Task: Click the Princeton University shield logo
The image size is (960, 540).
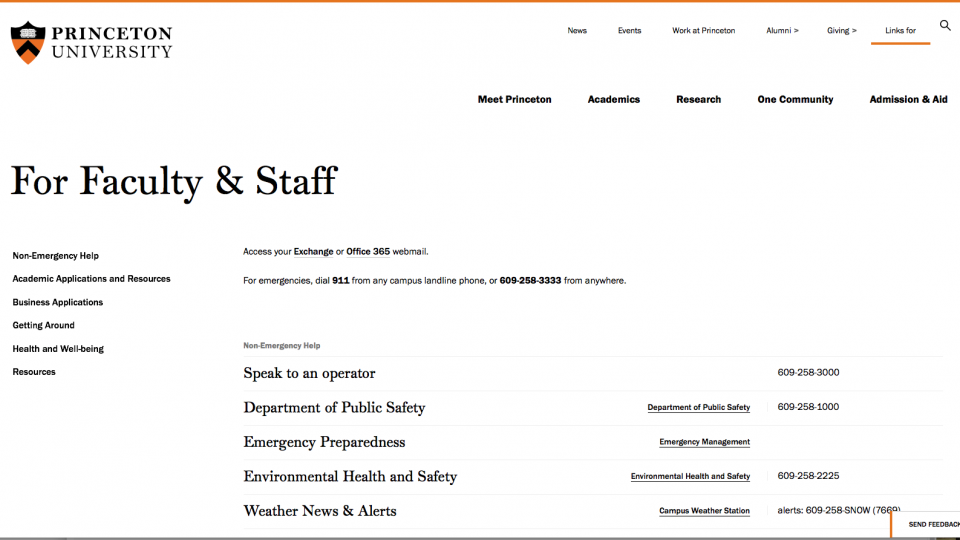Action: [28, 42]
